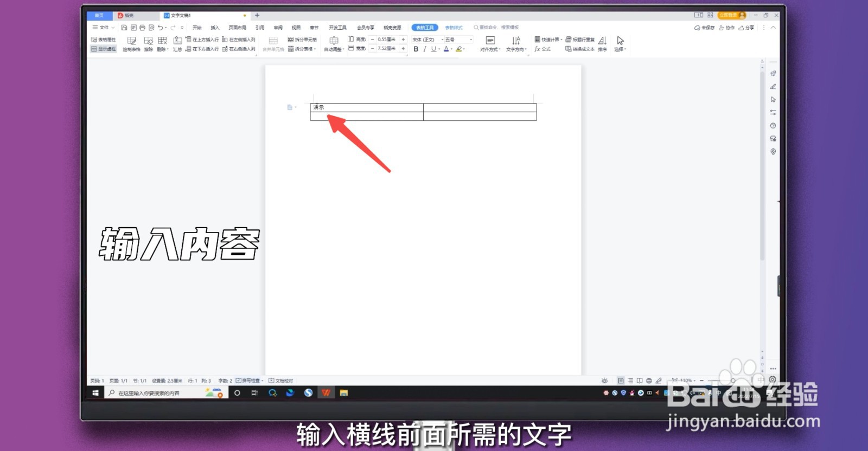Click the Sort (排序) icon
The width and height of the screenshot is (868, 451).
pyautogui.click(x=602, y=44)
